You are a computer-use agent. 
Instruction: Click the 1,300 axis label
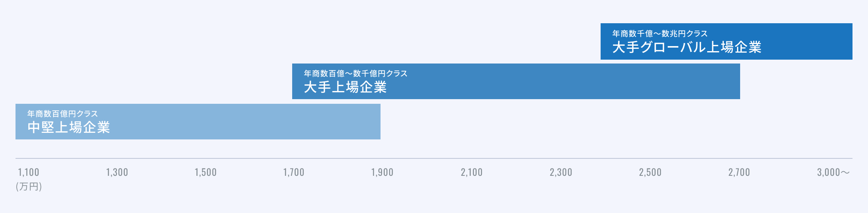click(117, 172)
